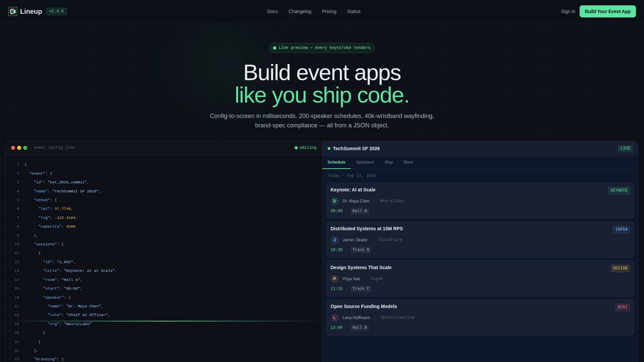This screenshot has width=644, height=362.
Task: Click the Today · Feb 27, 2026 date
Action: pyautogui.click(x=352, y=176)
